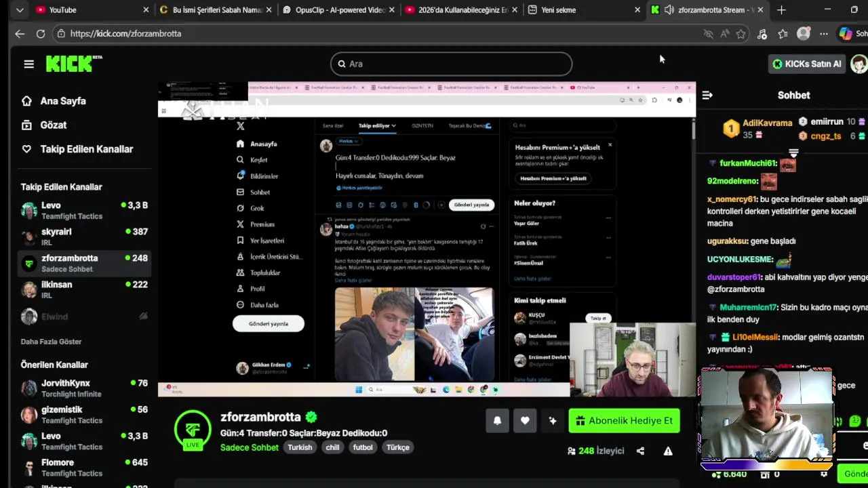This screenshot has width=868, height=488.
Task: Open the skyrairl followed channel
Action: [x=85, y=237]
